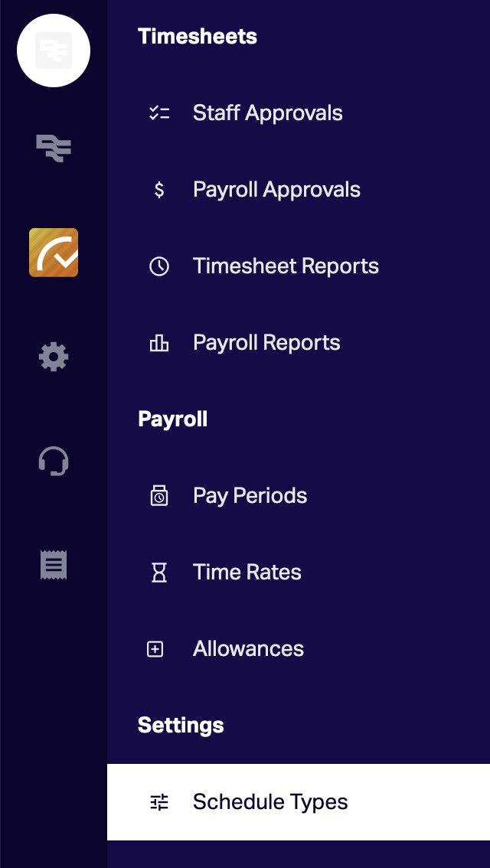Select the highlighted Schedule Types item
The height and width of the screenshot is (868, 490).
click(270, 802)
